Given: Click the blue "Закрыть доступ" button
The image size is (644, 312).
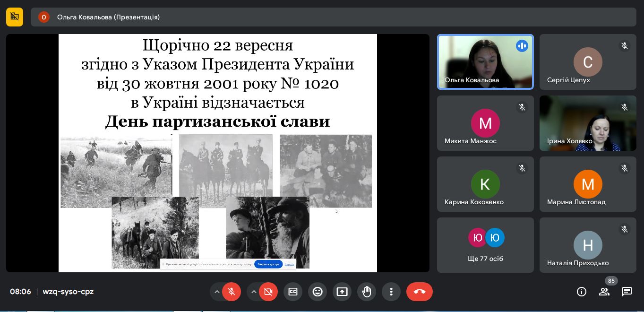Looking at the screenshot, I should pyautogui.click(x=268, y=264).
